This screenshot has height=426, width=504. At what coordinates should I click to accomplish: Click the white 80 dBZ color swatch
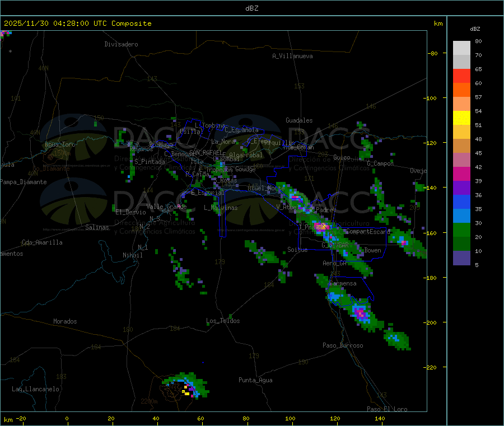click(461, 48)
